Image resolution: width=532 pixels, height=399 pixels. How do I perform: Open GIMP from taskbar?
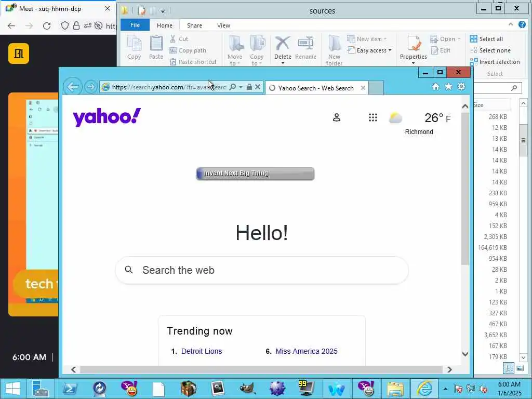[x=247, y=389]
